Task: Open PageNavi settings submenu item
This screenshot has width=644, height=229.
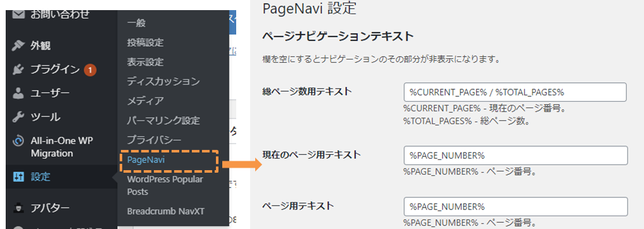Action: (146, 160)
